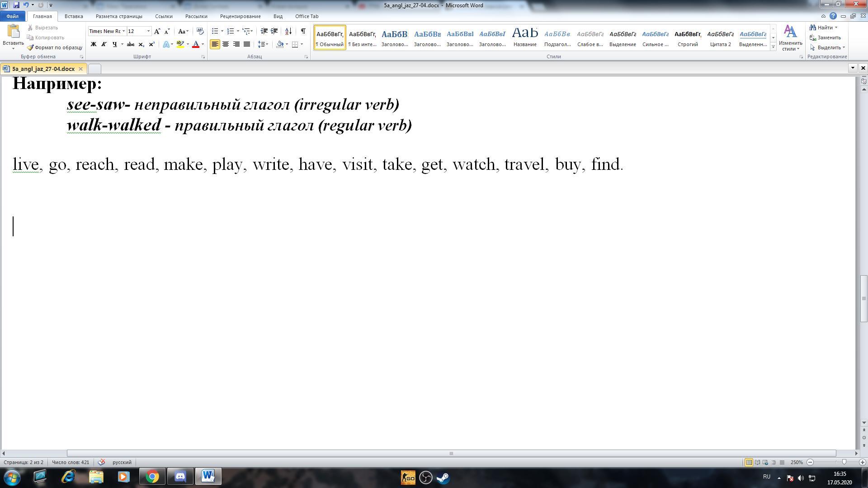Show paragraph marks with pilcrow icon
This screenshot has height=488, width=868.
pos(303,31)
